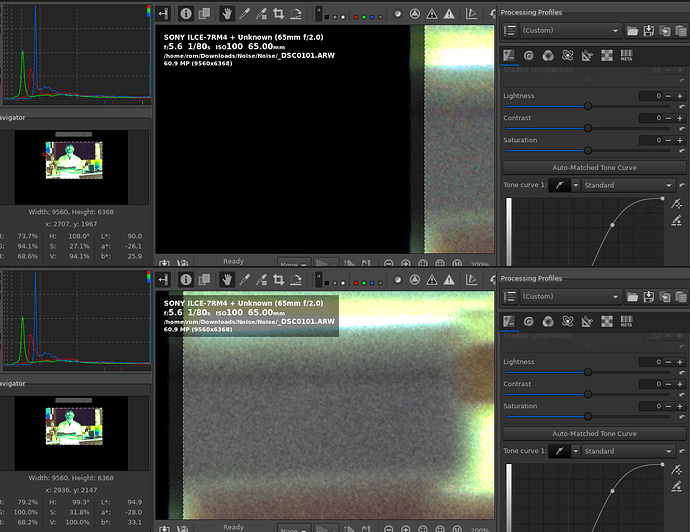
Task: Switch to the Detail tab, bottom window
Action: point(529,321)
